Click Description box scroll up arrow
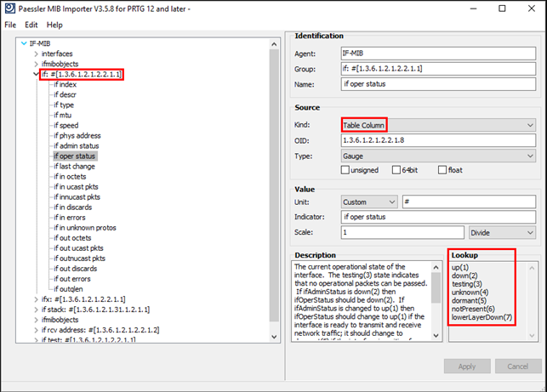547x392 pixels. coord(436,268)
